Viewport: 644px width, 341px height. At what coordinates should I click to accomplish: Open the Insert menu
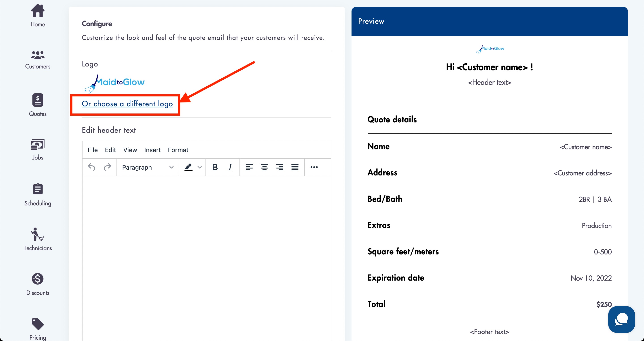pos(152,150)
